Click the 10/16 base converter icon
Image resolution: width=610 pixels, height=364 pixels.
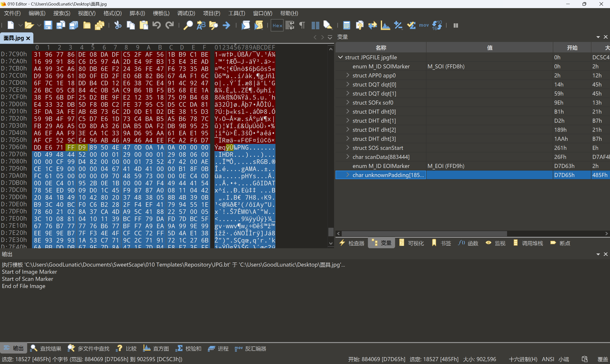click(x=437, y=25)
